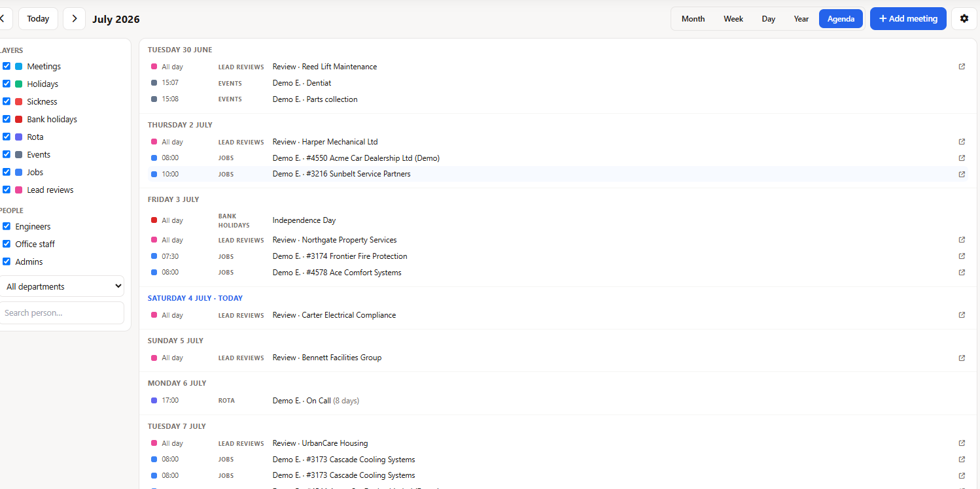Open Review · Carter Electrical Compliance entry

[558, 315]
